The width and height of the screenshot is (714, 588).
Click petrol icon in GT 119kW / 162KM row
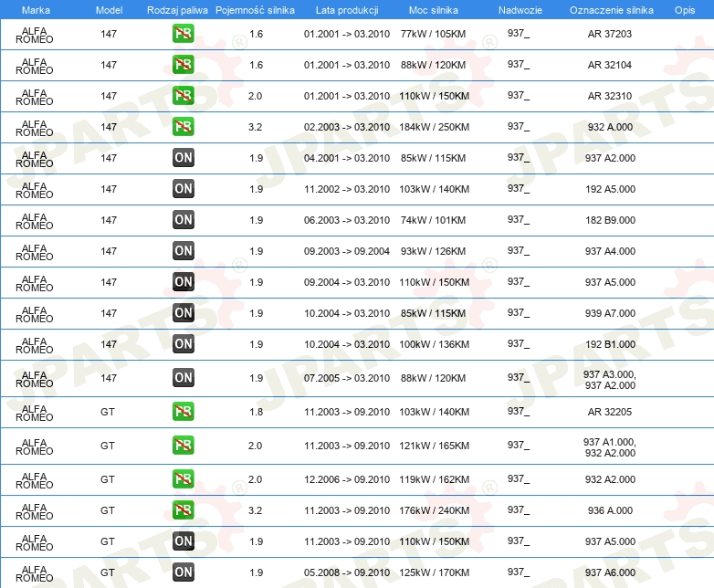tap(183, 478)
